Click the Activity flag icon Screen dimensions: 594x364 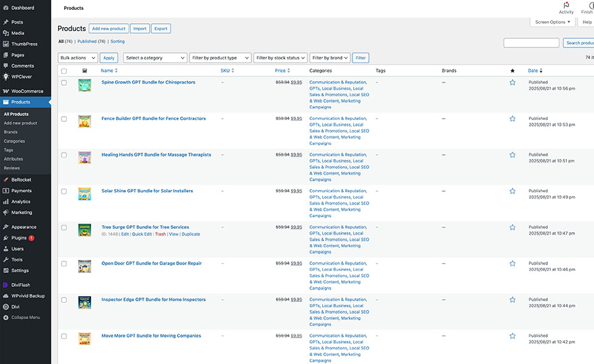point(566,5)
